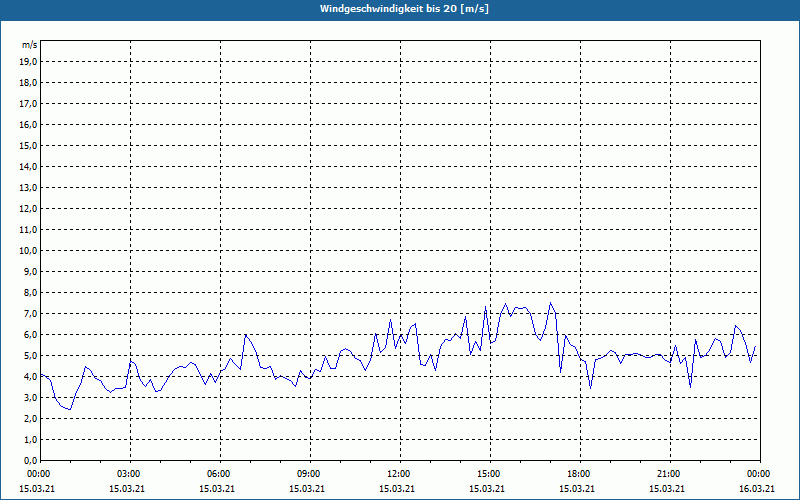Click the 11,0 y-axis label
Viewport: 800px width, 500px height.
tap(29, 230)
